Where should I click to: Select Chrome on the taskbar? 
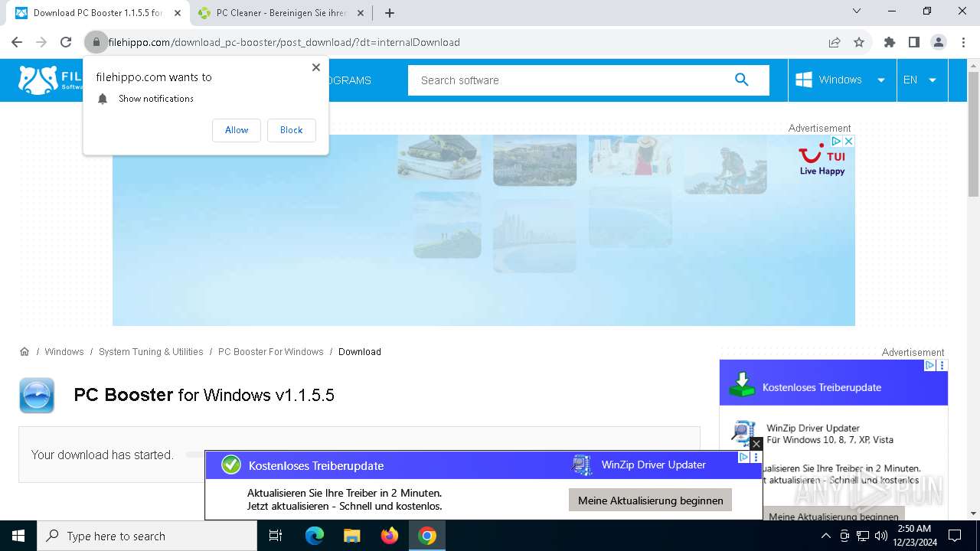(x=427, y=536)
